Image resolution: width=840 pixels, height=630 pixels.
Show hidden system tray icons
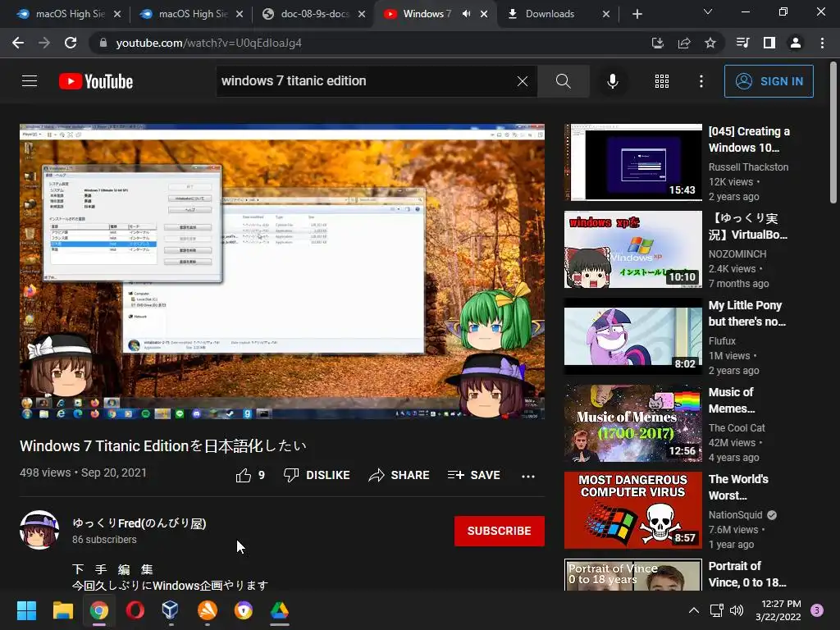click(693, 610)
